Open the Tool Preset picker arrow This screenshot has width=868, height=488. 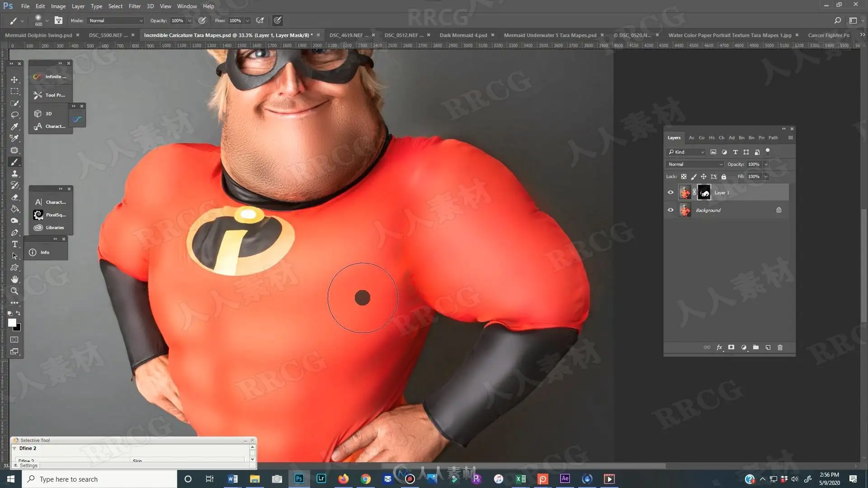coord(22,20)
